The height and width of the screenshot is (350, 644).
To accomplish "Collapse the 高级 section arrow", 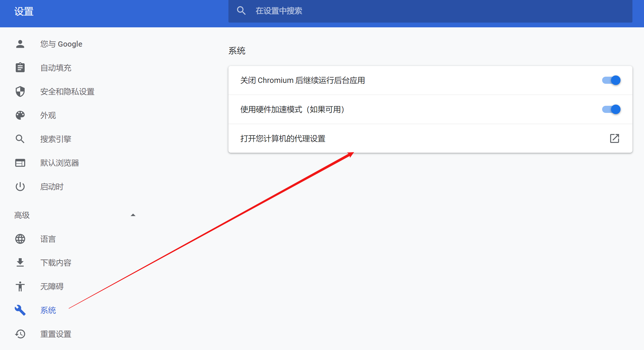I will (133, 215).
